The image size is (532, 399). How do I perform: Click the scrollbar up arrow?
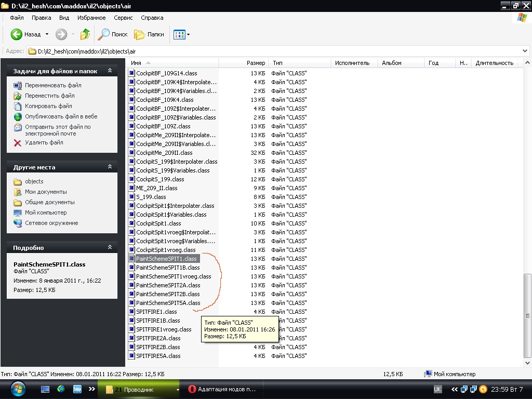[527, 63]
